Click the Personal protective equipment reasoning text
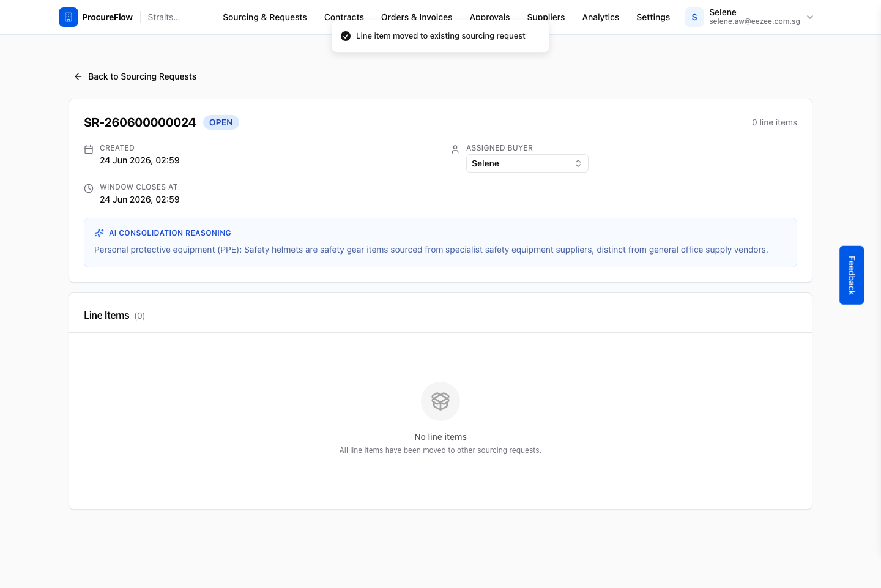Viewport: 881px width, 588px height. (431, 250)
